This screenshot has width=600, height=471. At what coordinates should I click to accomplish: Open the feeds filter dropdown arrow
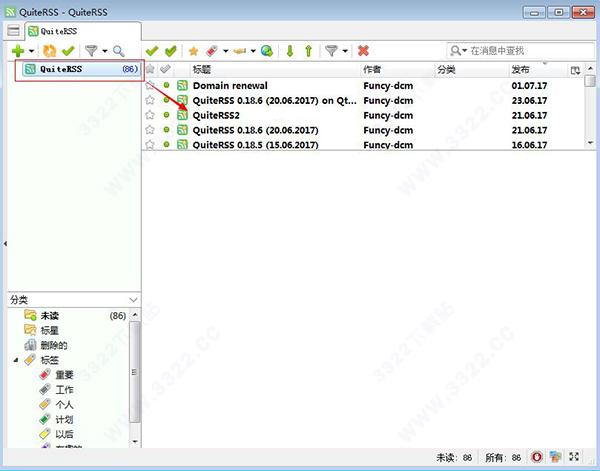[104, 51]
